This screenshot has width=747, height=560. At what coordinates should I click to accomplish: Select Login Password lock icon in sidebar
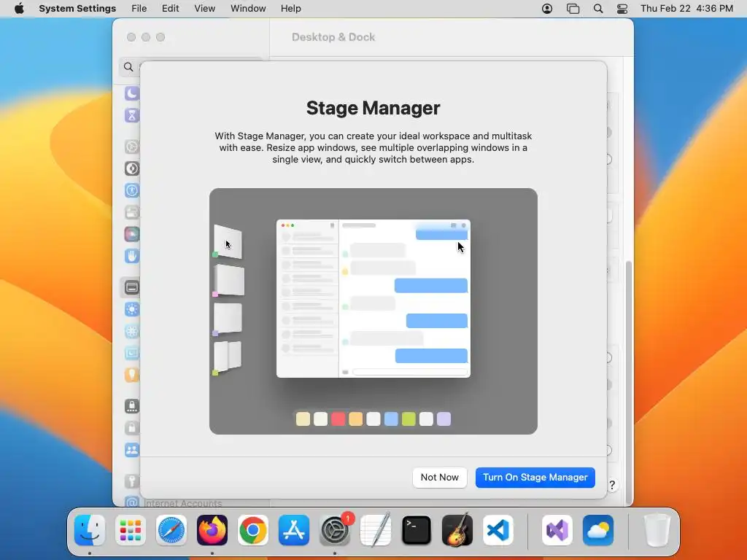pos(132,428)
